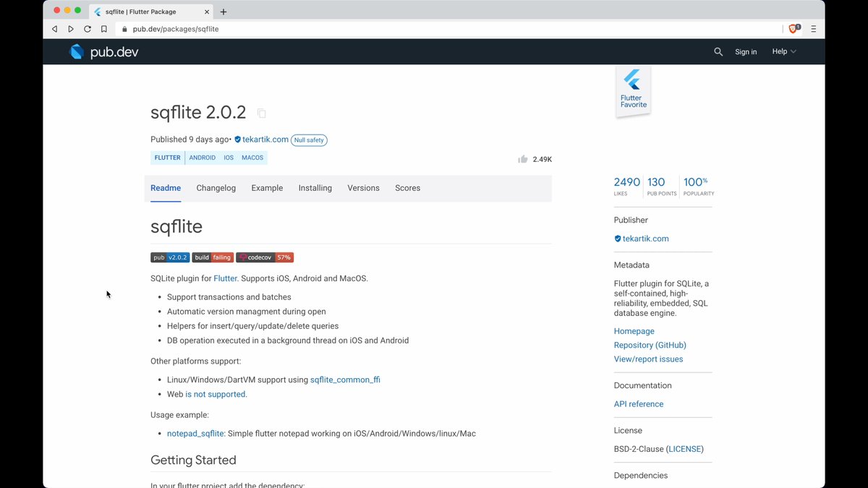This screenshot has width=868, height=488.
Task: Click the thumbs-up like icon
Action: [x=523, y=159]
